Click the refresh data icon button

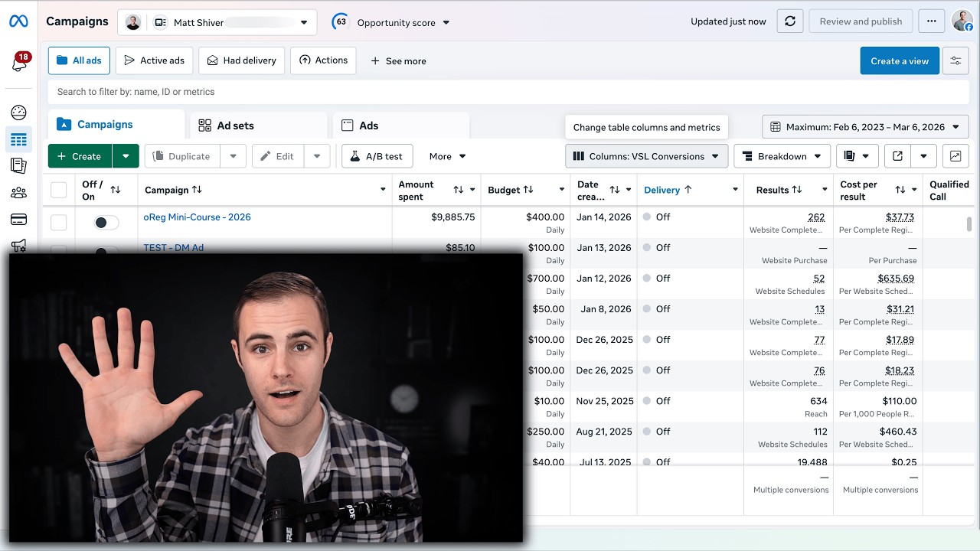pos(790,21)
